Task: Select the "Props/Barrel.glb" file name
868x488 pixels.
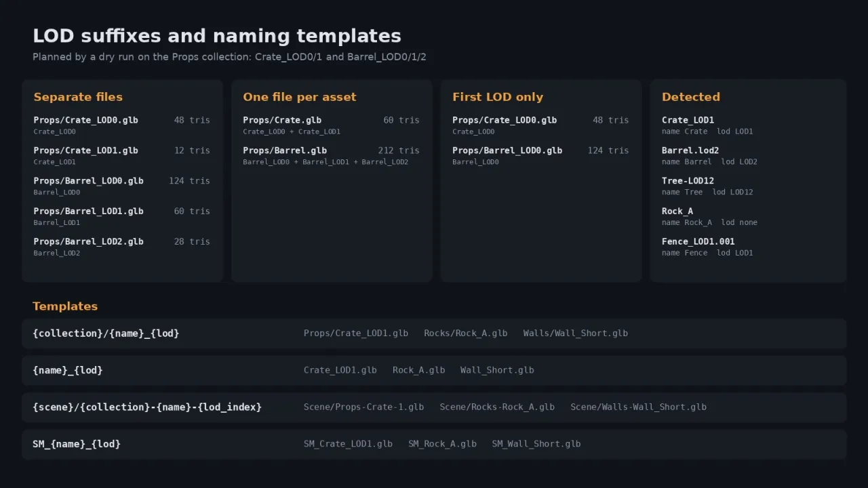Action: click(x=285, y=150)
